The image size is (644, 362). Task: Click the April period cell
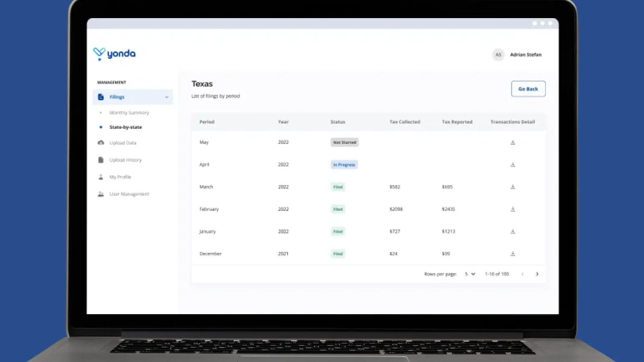(204, 165)
